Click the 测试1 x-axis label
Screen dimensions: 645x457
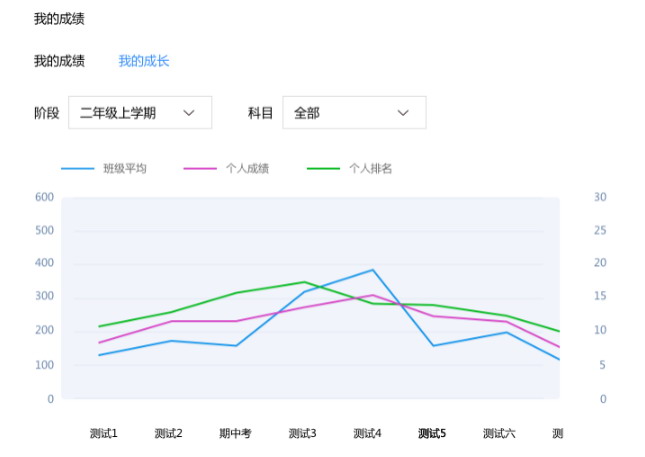coord(104,433)
